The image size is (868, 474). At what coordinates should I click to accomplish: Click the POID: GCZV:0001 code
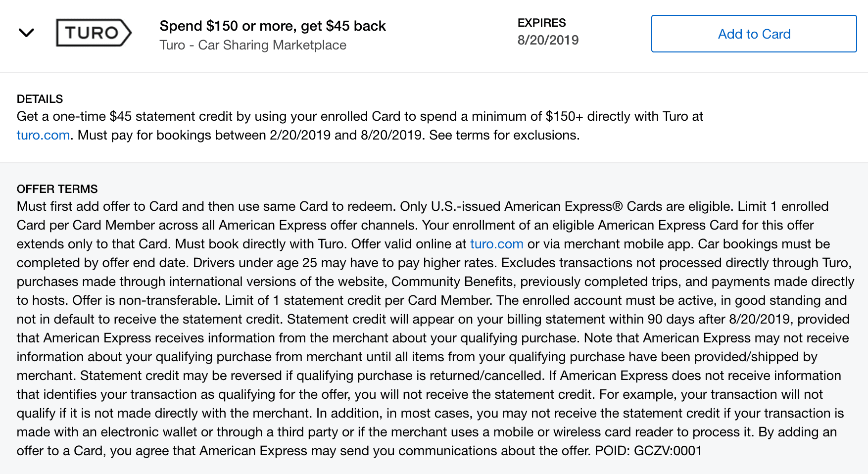coord(648,451)
